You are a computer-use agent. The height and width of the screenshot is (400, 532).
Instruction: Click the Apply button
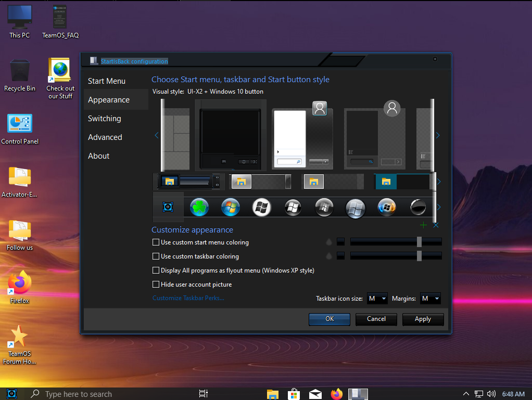(x=423, y=319)
